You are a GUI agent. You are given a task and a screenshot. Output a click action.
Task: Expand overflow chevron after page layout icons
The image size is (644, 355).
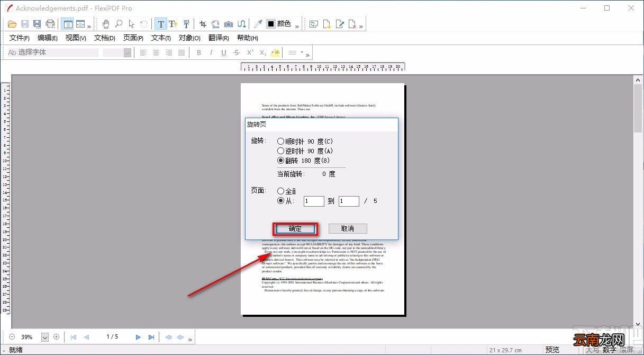click(x=89, y=26)
